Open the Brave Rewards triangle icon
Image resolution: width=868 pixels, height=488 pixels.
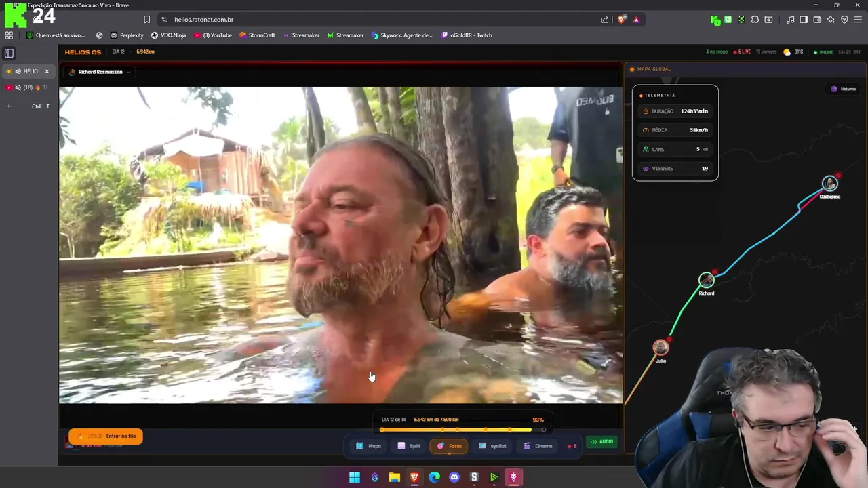click(x=636, y=20)
